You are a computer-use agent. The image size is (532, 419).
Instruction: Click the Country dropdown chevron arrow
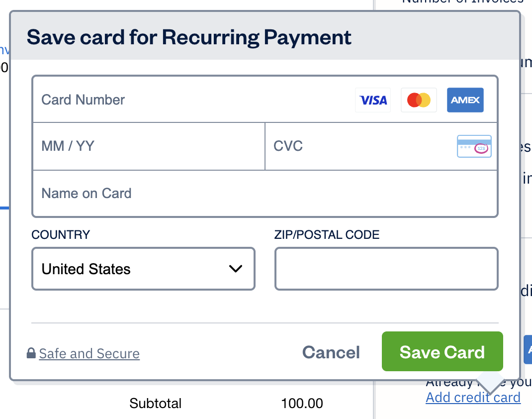coord(235,269)
